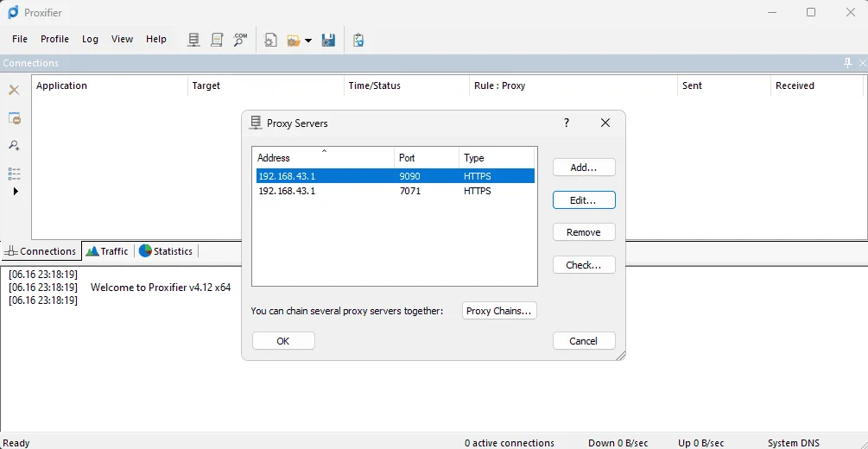Viewport: 868px width, 449px height.
Task: Switch to the Connections tab
Action: click(x=41, y=251)
